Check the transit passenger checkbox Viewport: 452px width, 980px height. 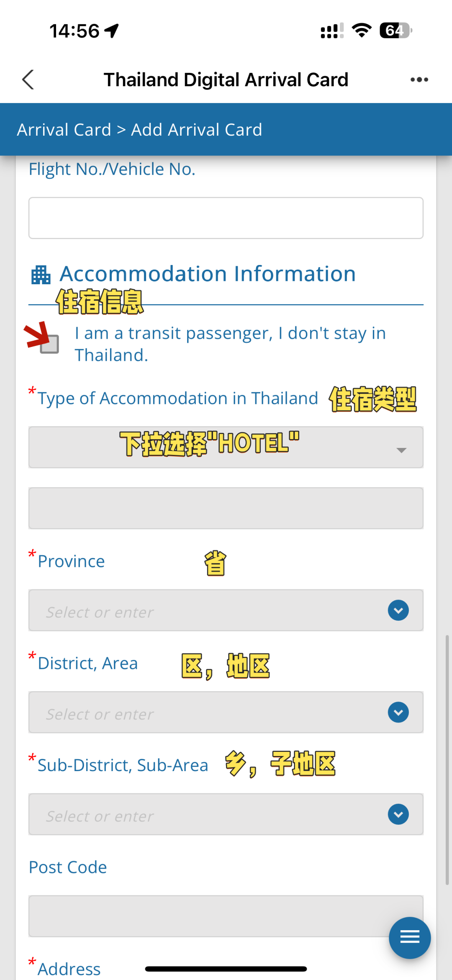click(x=49, y=344)
